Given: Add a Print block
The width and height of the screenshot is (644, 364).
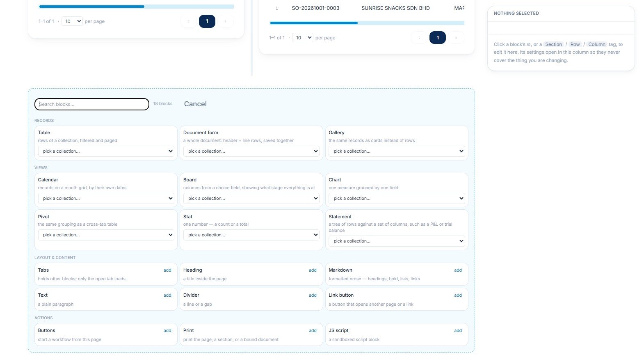Looking at the screenshot, I should (x=313, y=331).
